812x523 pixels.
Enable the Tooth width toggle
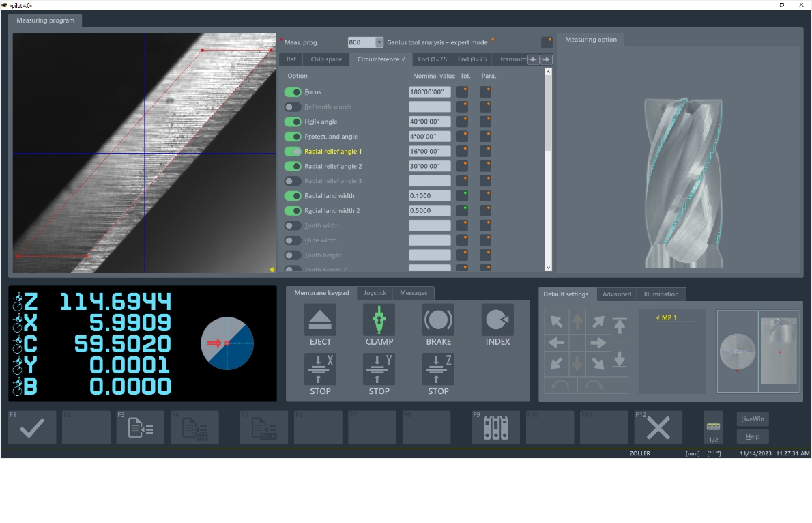pos(293,225)
